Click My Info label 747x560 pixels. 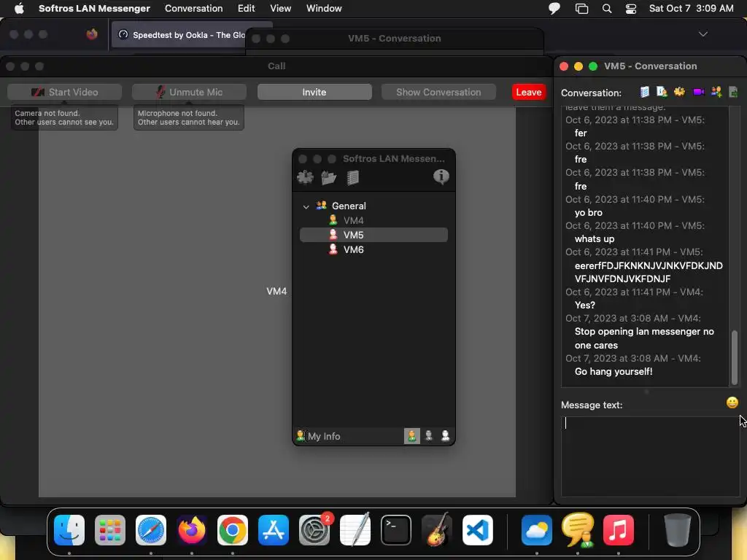[x=324, y=436]
